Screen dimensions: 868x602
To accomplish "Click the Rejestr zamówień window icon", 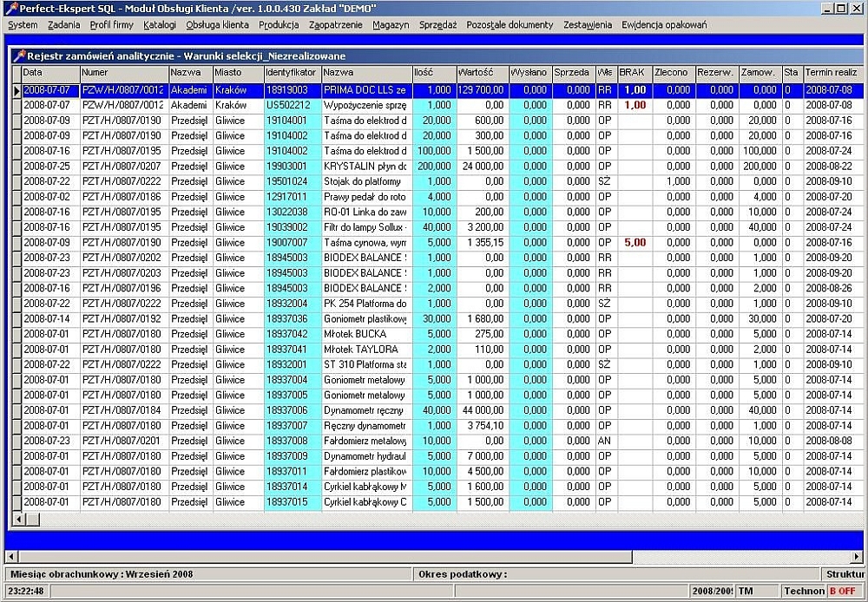I will 19,56.
